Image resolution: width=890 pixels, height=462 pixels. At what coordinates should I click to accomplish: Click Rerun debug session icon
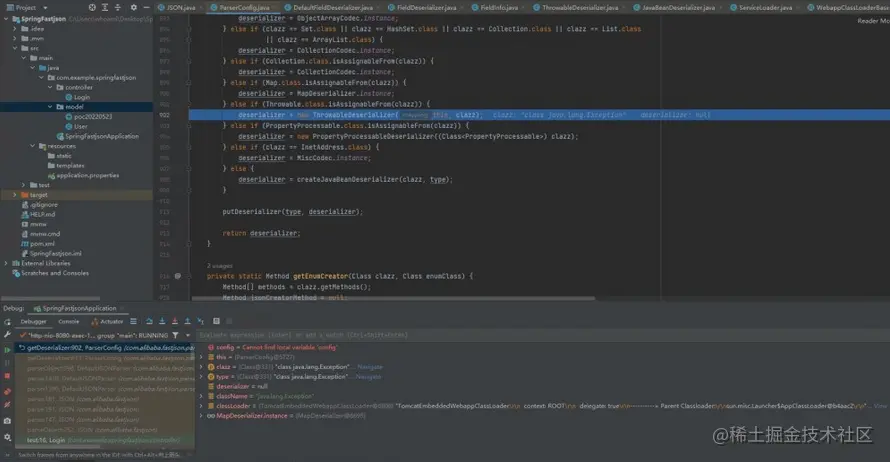point(7,322)
